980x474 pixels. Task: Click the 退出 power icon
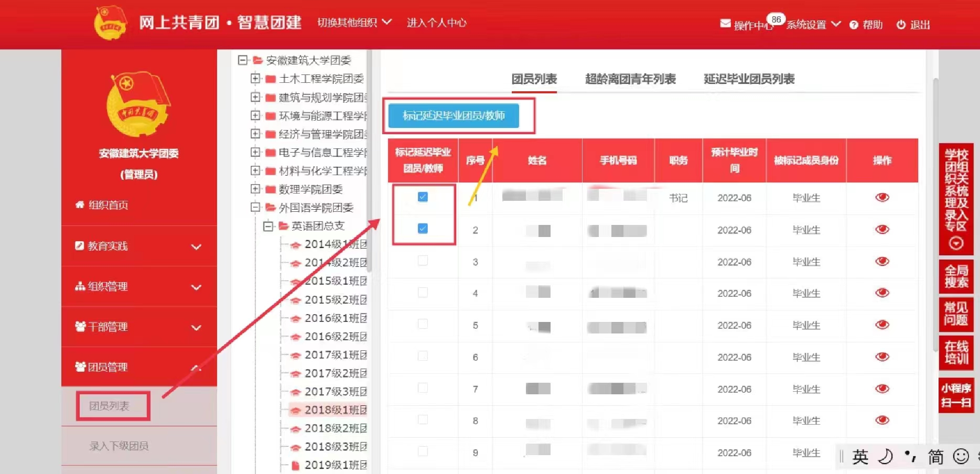pyautogui.click(x=901, y=25)
